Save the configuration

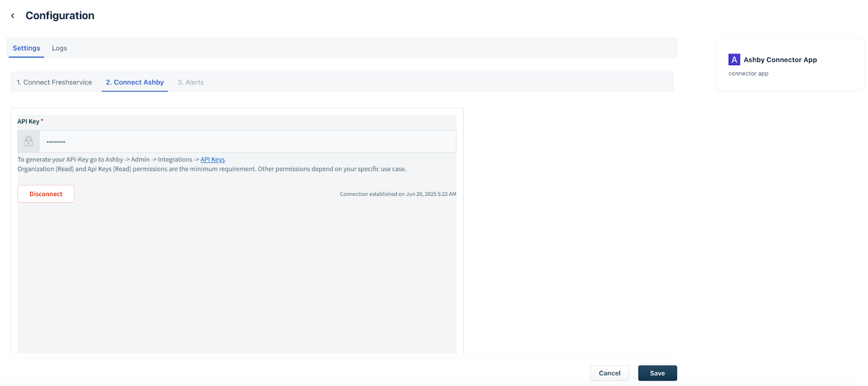658,373
